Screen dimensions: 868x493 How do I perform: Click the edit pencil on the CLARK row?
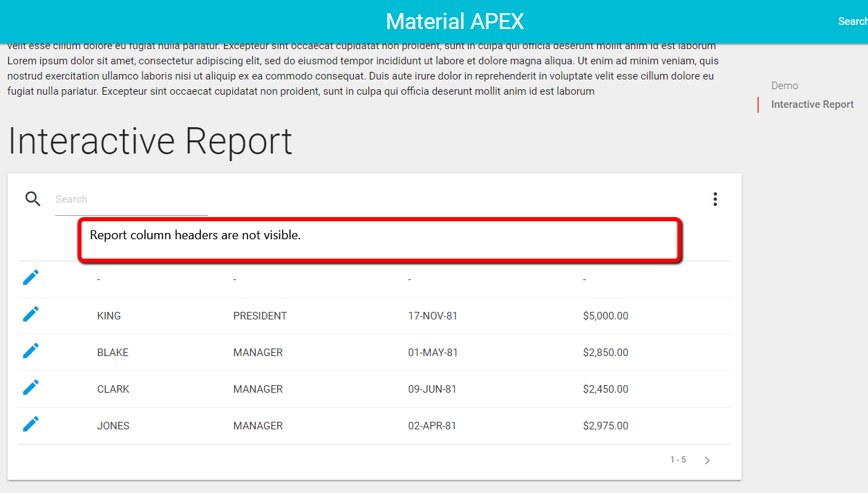click(x=30, y=387)
